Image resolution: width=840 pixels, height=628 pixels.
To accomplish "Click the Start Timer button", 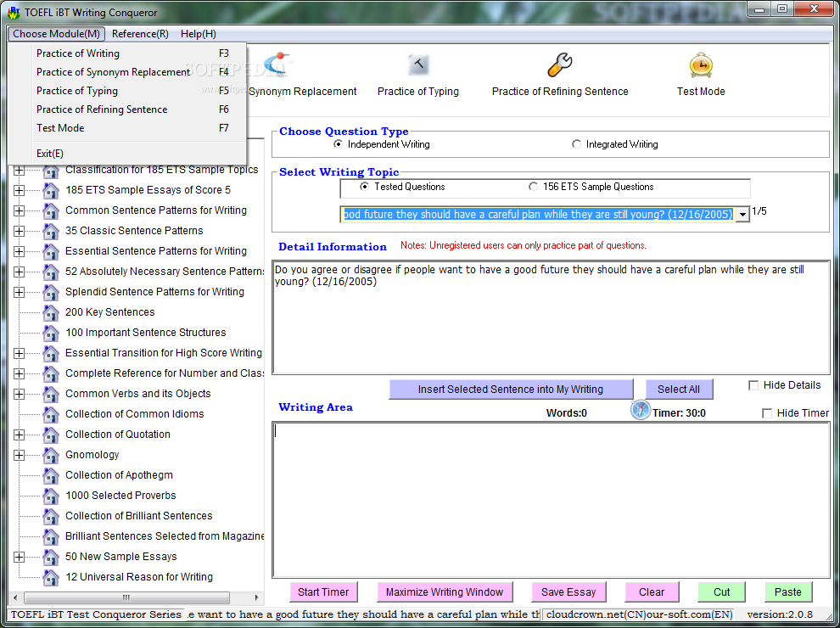I will (323, 592).
